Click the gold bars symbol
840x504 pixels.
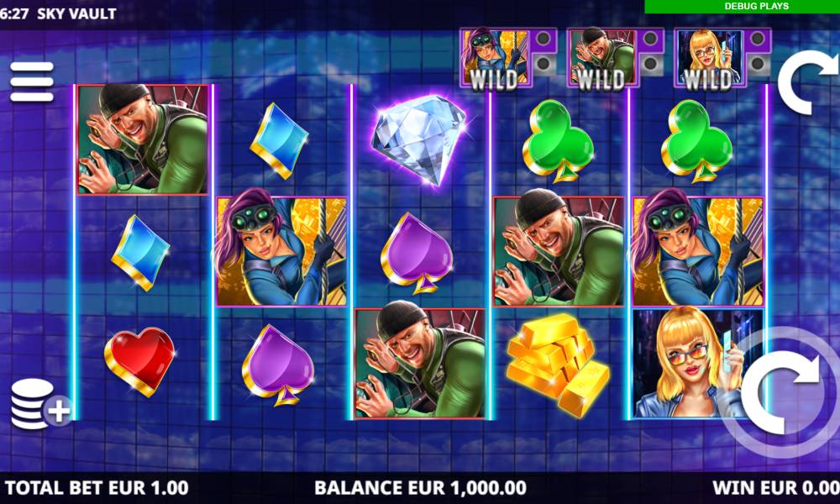pos(558,365)
